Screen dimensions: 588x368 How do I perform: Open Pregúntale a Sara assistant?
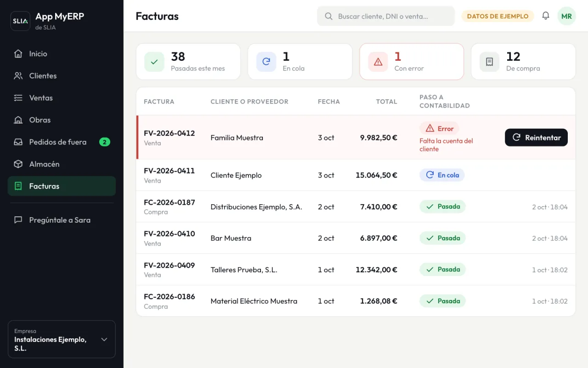[62, 220]
